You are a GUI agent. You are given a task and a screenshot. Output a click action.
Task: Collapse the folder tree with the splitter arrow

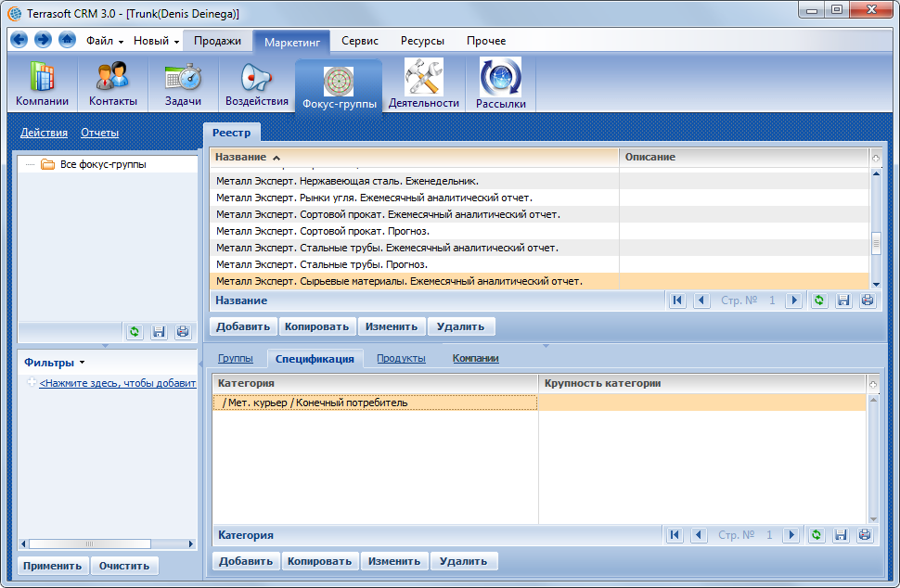click(105, 346)
